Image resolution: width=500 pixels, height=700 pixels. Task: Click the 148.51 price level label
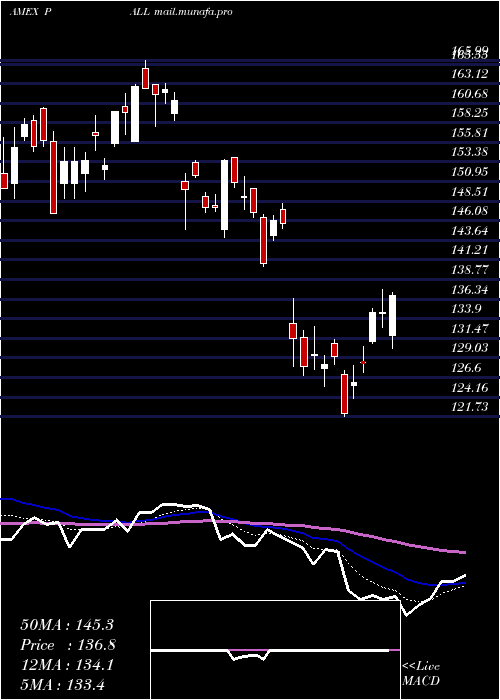click(x=470, y=192)
